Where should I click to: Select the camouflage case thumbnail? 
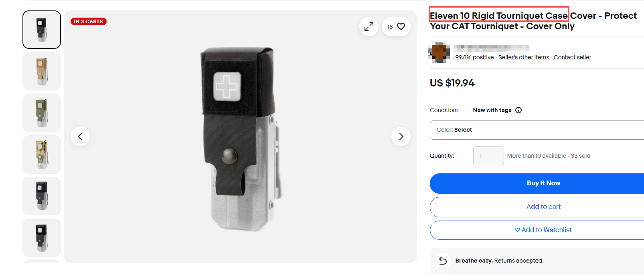[x=42, y=155]
